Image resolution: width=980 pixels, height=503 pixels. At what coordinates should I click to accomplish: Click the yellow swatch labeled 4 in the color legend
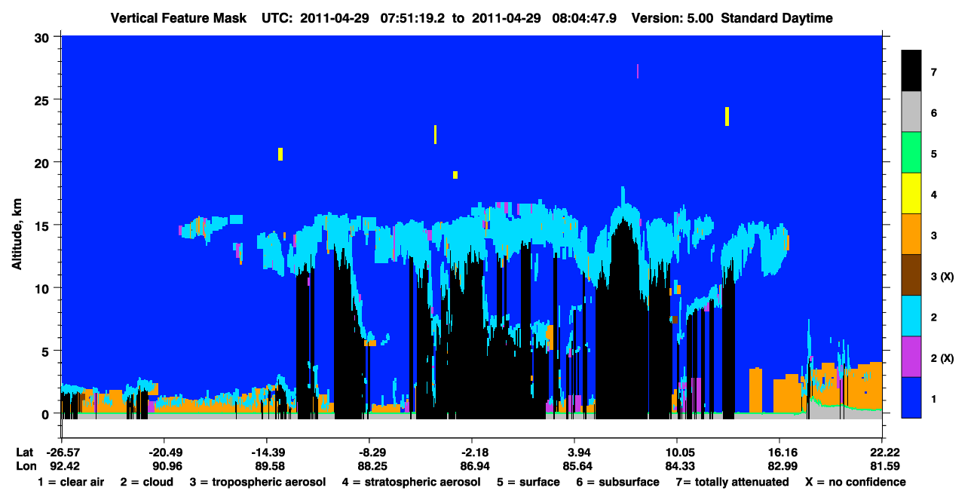(911, 194)
